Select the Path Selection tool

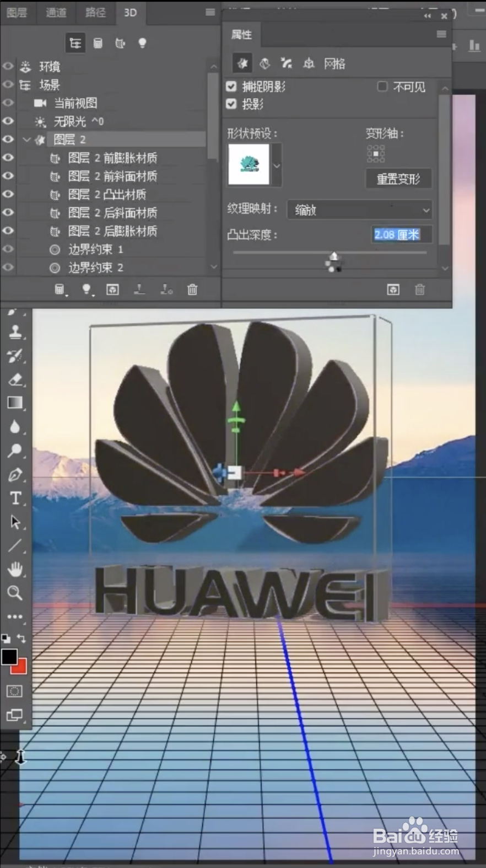pos(15,522)
